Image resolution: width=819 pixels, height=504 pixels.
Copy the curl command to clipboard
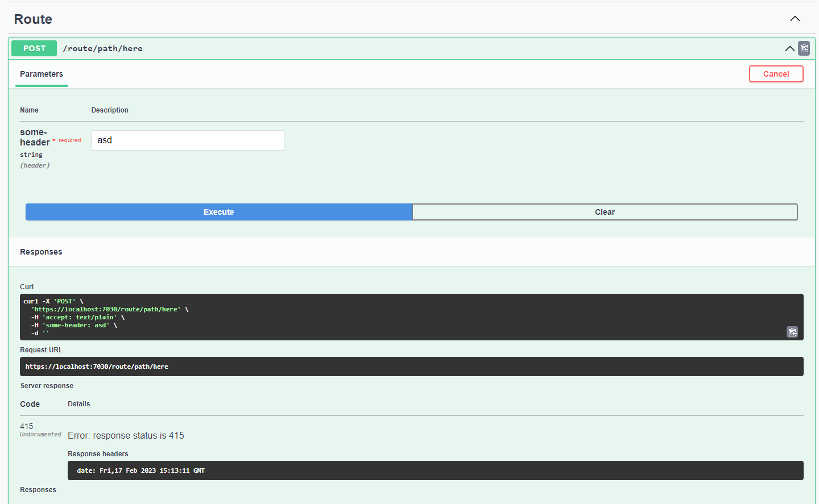[x=792, y=332]
